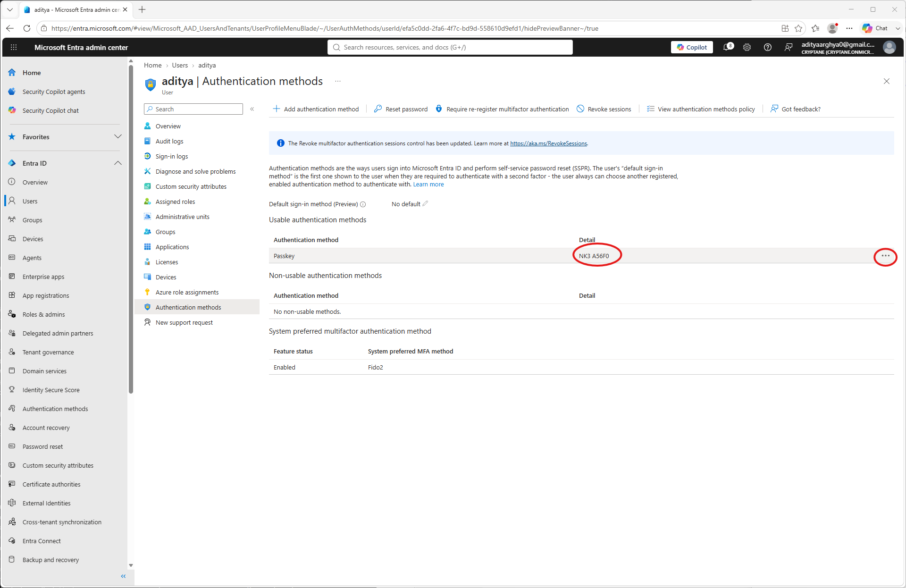Click the user menu Search field

(193, 109)
